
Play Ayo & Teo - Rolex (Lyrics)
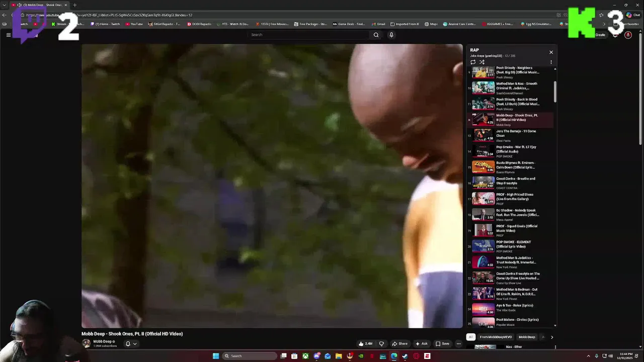click(x=511, y=308)
